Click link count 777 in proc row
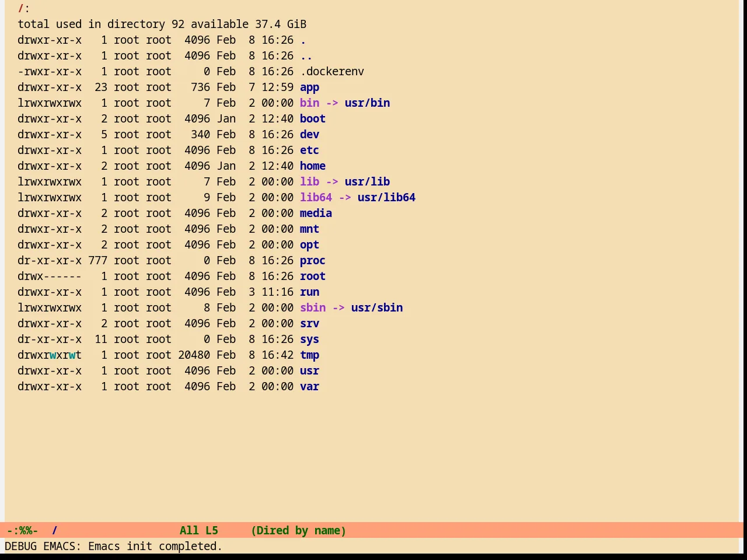The height and width of the screenshot is (560, 747). (98, 261)
